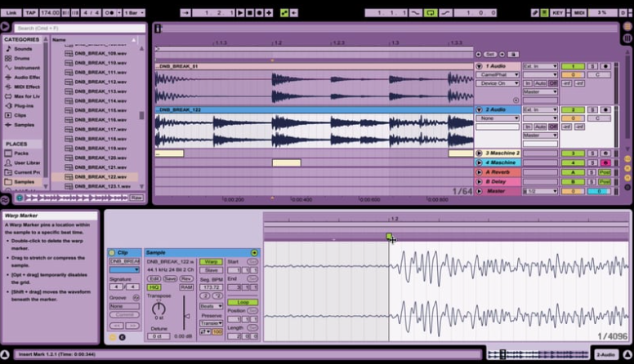
Task: Click the Stop transport button
Action: pyautogui.click(x=250, y=13)
